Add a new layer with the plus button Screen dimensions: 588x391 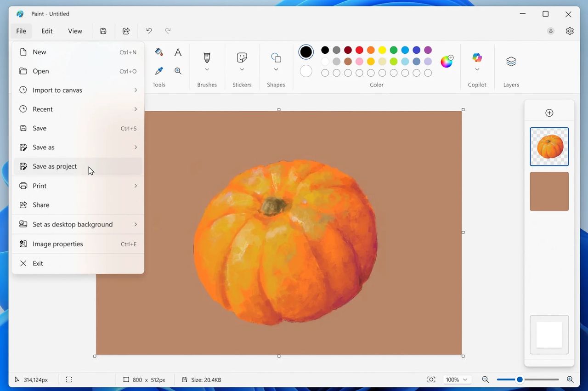click(x=549, y=113)
